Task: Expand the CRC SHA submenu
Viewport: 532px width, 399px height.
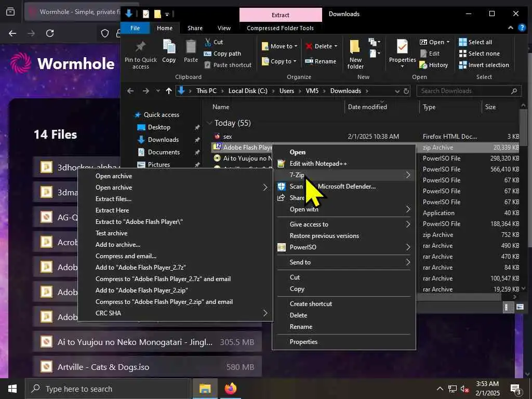Action: (175, 313)
